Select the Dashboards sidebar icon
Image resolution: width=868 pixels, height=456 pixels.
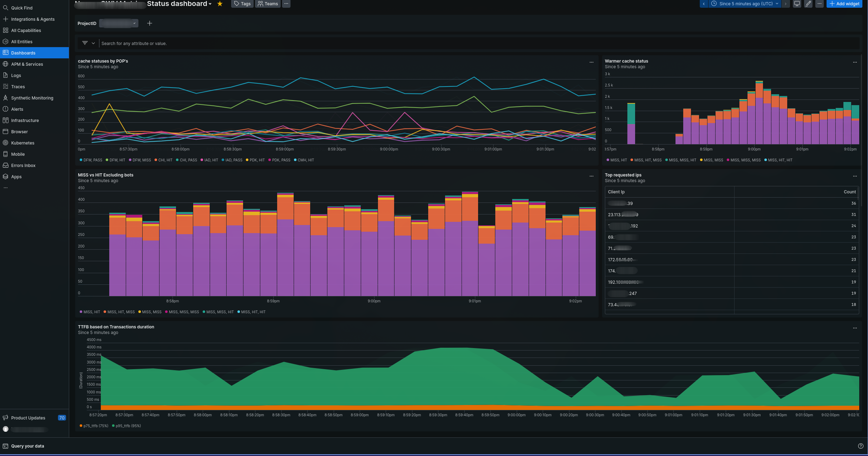[x=6, y=53]
